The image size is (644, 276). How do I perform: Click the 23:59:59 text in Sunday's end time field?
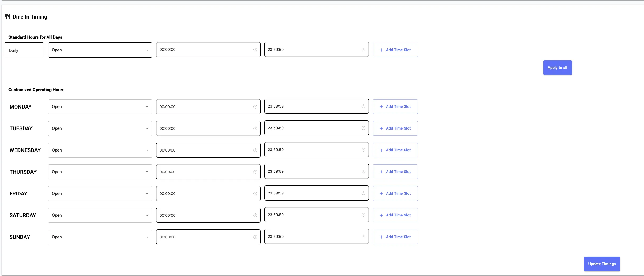(x=276, y=237)
